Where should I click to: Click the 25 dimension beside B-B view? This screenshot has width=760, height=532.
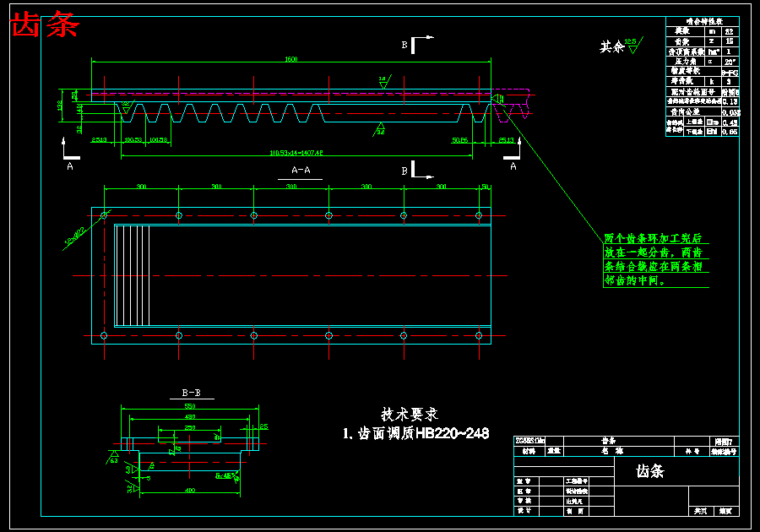coord(263,426)
